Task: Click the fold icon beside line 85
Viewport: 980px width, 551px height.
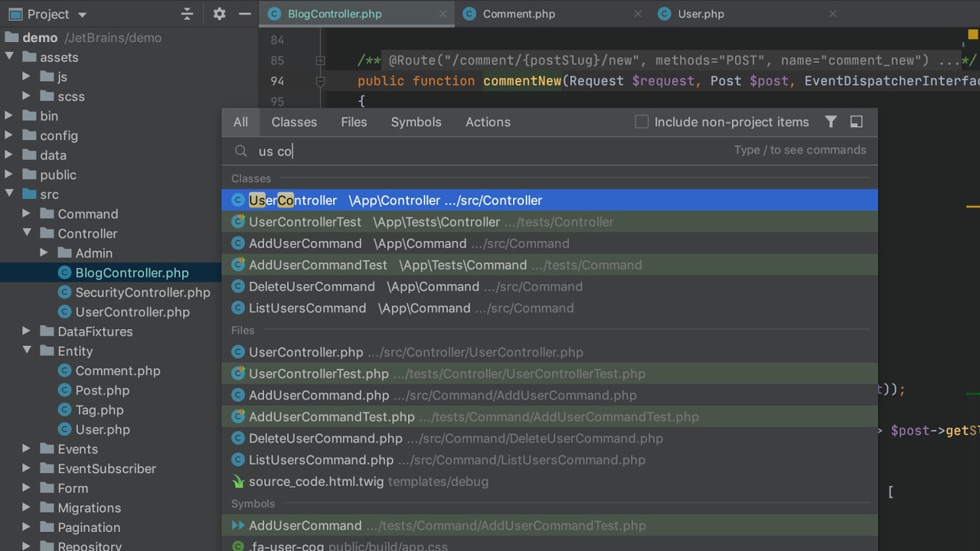Action: pos(320,60)
